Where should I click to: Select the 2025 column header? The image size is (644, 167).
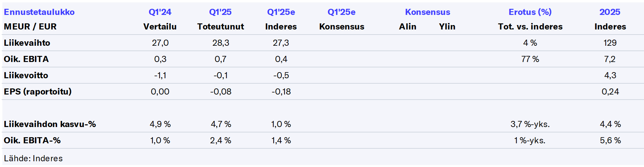610,12
